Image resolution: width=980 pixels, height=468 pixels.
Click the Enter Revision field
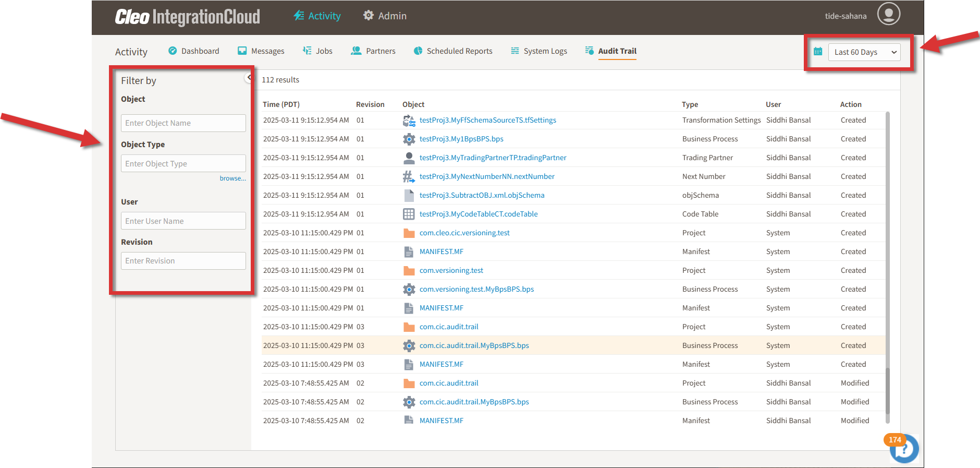tap(183, 261)
